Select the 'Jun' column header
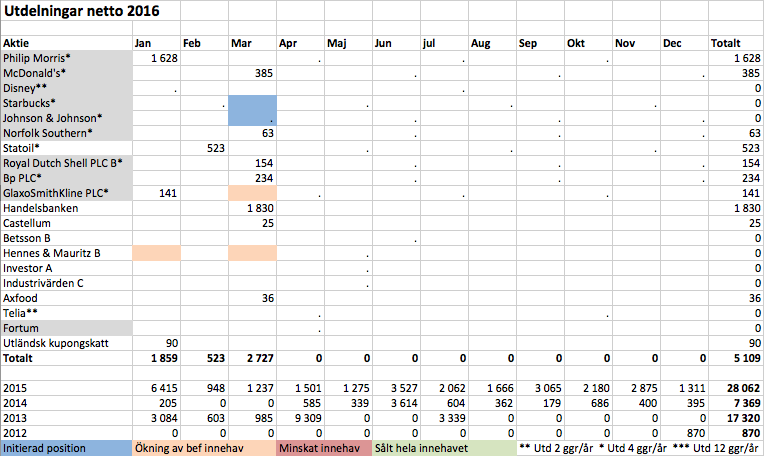 (x=396, y=43)
